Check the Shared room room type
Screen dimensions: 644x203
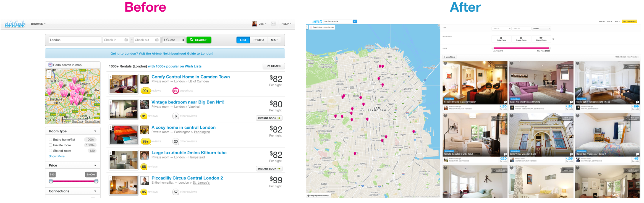point(50,151)
